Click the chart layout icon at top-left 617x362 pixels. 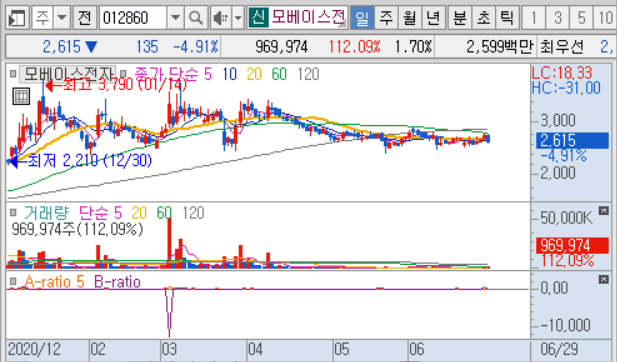point(17,18)
